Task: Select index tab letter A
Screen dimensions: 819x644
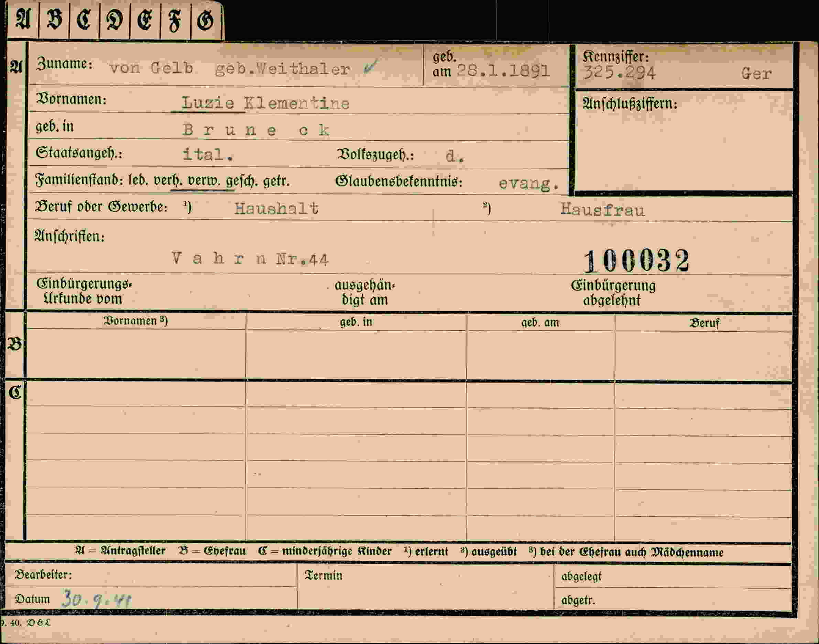Action: coord(23,20)
